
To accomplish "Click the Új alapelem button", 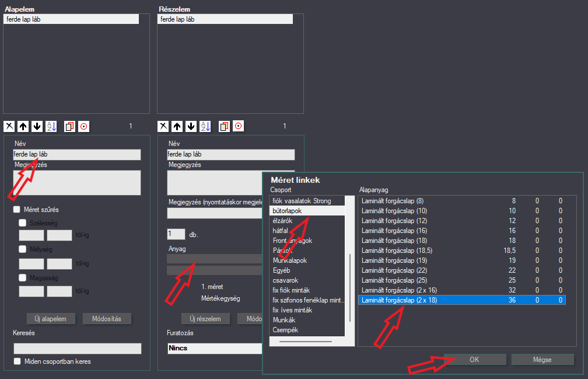I will [x=51, y=319].
